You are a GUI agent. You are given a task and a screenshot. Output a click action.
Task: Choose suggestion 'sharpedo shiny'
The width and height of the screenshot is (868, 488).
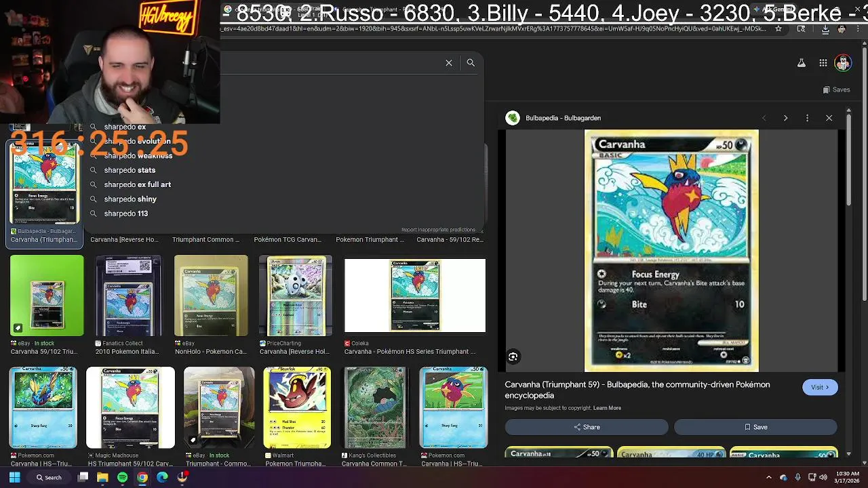coord(130,199)
